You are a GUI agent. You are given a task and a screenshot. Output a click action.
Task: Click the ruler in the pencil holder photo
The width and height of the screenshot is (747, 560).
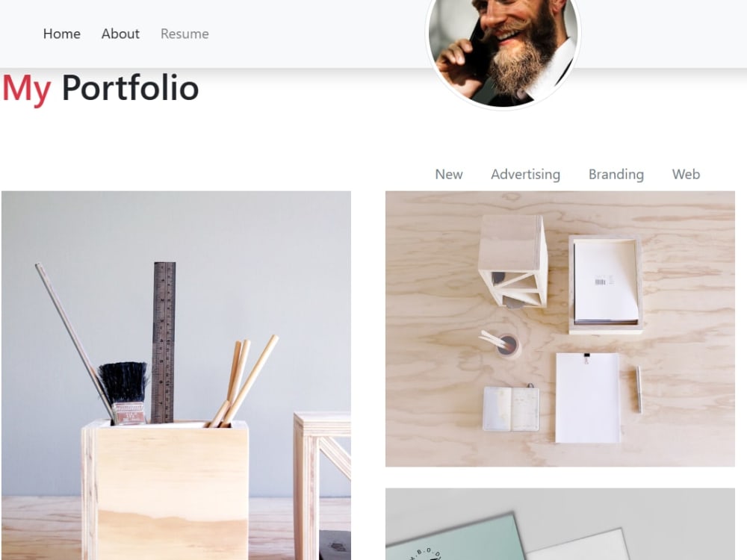(164, 342)
